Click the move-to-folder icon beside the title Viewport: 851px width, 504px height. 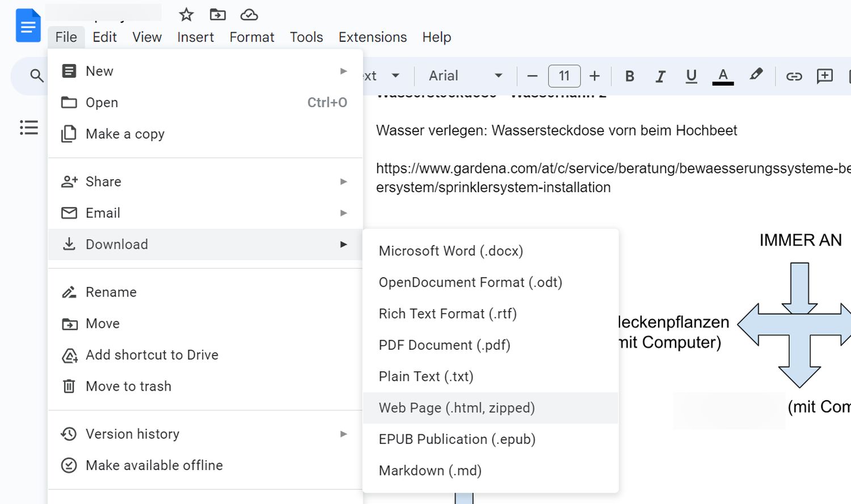pyautogui.click(x=217, y=15)
